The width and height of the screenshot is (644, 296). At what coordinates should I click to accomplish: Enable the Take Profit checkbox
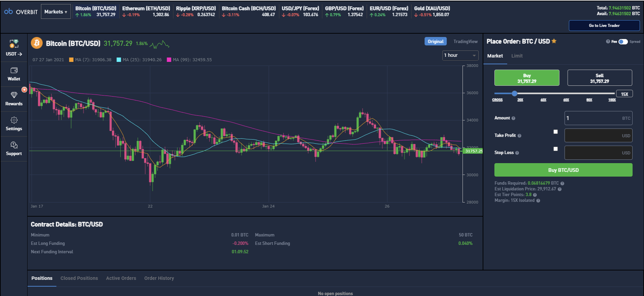click(x=556, y=132)
